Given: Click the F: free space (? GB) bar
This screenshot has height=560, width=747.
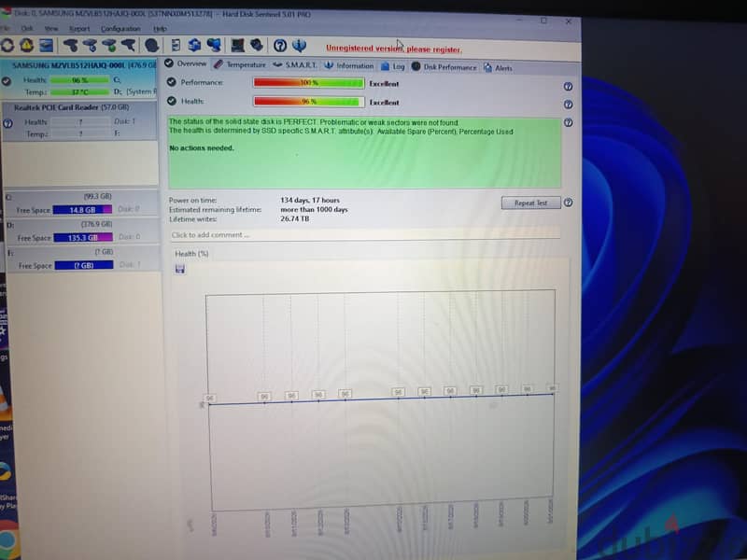Looking at the screenshot, I should tap(84, 265).
